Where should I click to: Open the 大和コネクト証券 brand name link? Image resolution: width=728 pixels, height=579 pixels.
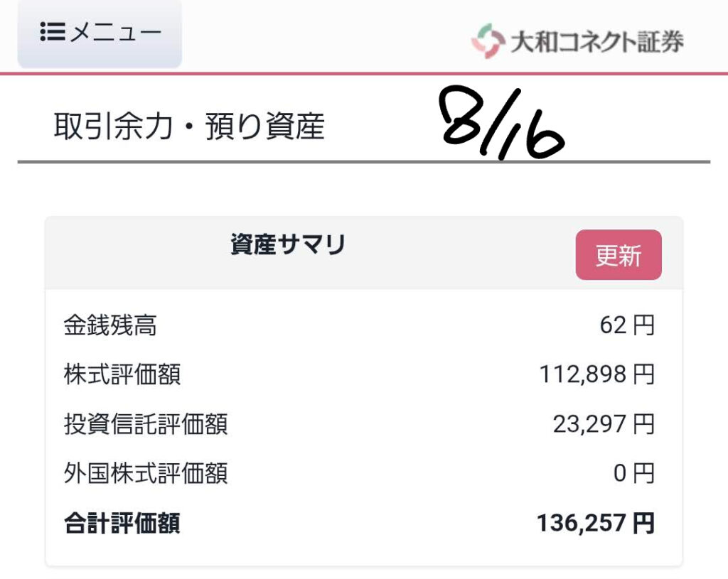tap(597, 42)
